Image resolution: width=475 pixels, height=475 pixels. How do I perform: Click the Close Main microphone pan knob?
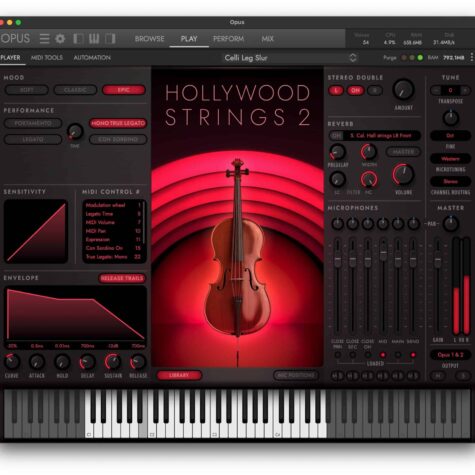coord(338,224)
